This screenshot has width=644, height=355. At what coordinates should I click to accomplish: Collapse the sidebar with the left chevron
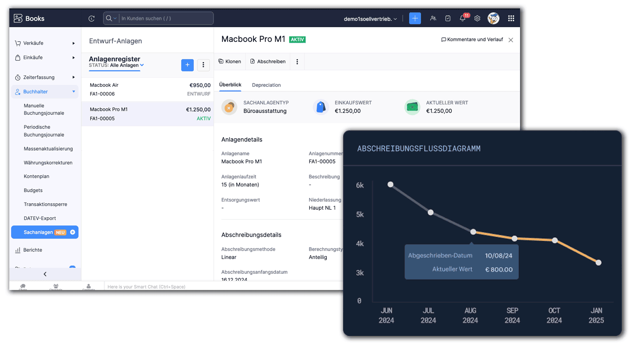(x=45, y=274)
